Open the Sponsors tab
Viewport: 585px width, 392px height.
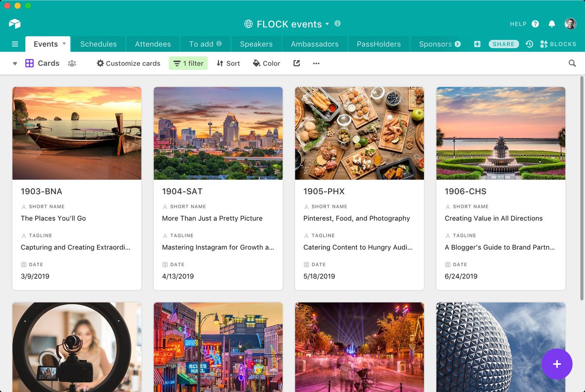[435, 44]
